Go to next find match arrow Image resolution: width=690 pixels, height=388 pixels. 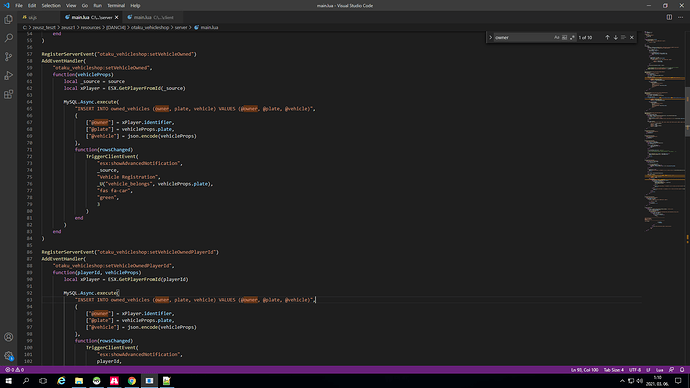(x=615, y=37)
